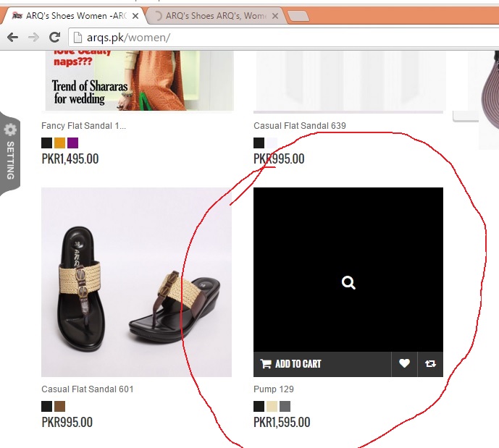Click the browser forward arrow
The width and height of the screenshot is (499, 448).
point(33,37)
